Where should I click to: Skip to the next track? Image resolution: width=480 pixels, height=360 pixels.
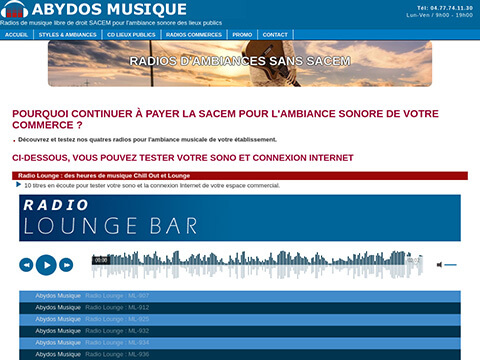point(66,265)
